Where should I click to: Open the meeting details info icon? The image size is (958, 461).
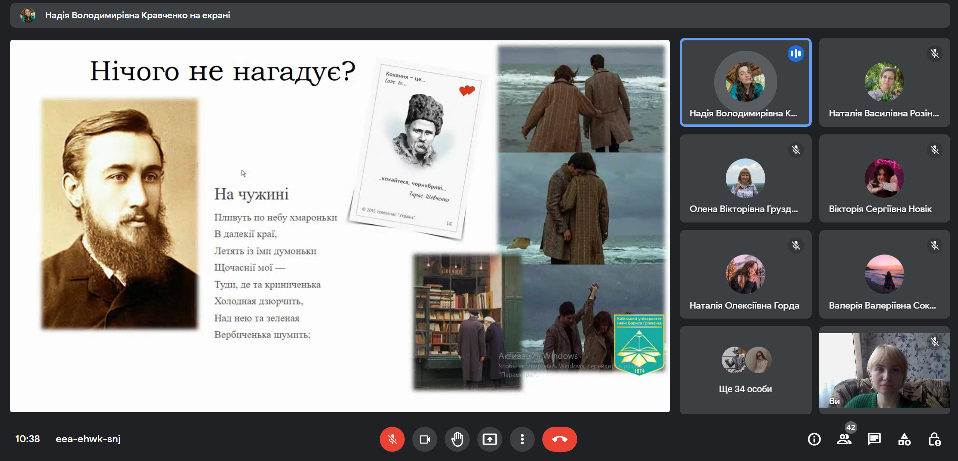[x=814, y=438]
